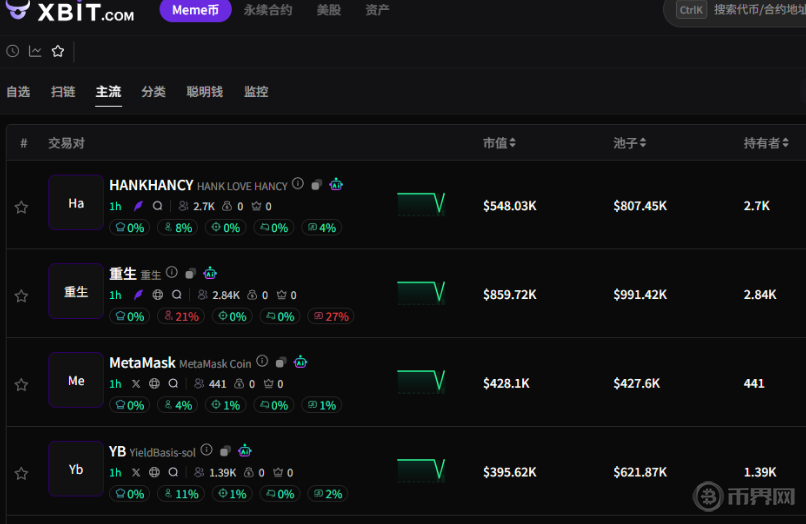Open the website globe icon for 重生
The image size is (806, 524).
157,295
